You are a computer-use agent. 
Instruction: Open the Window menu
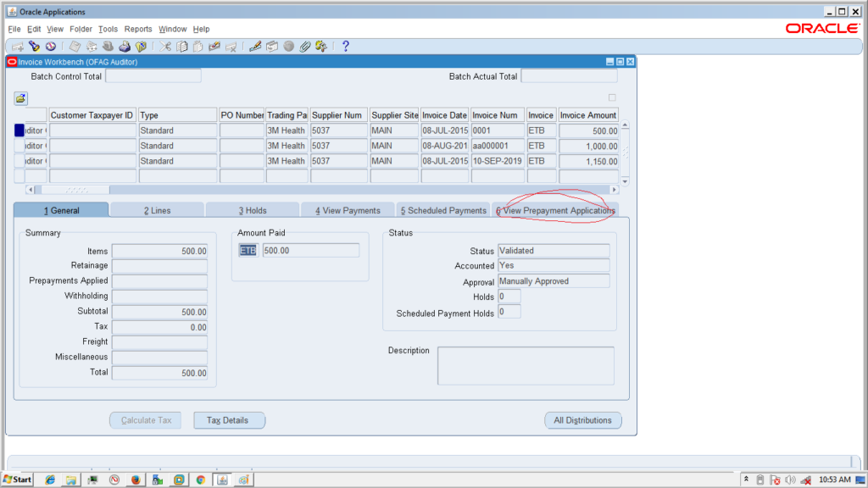(173, 29)
